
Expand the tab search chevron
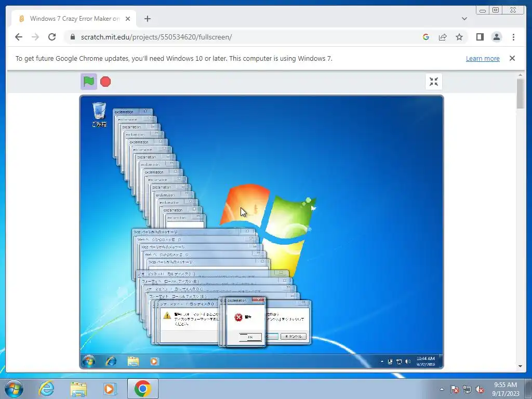(x=464, y=19)
